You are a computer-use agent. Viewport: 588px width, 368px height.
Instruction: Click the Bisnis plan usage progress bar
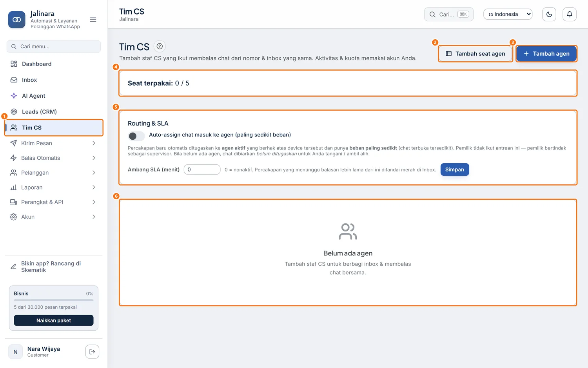click(x=54, y=300)
